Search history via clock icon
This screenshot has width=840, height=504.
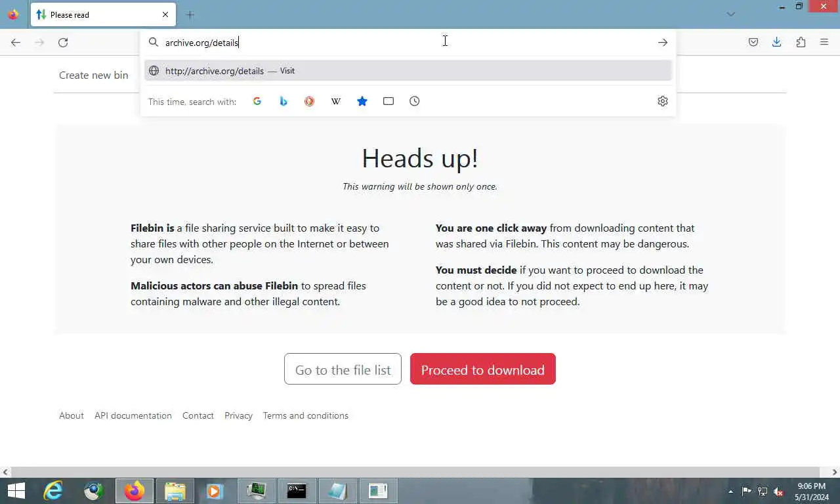pyautogui.click(x=415, y=101)
